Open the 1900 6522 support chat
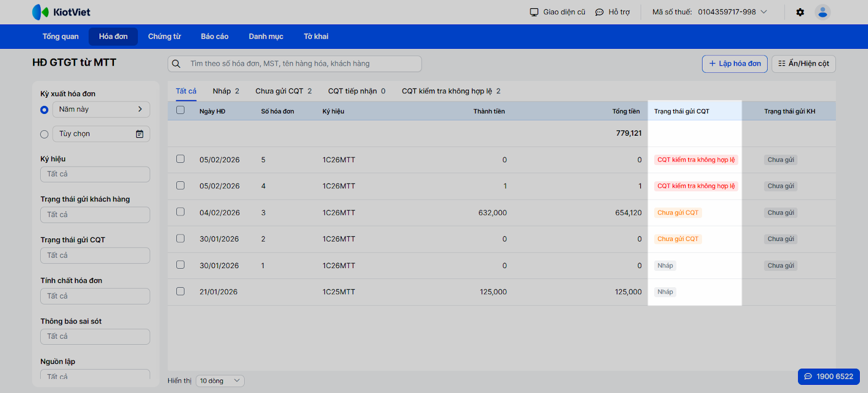Image resolution: width=868 pixels, height=393 pixels. tap(828, 376)
